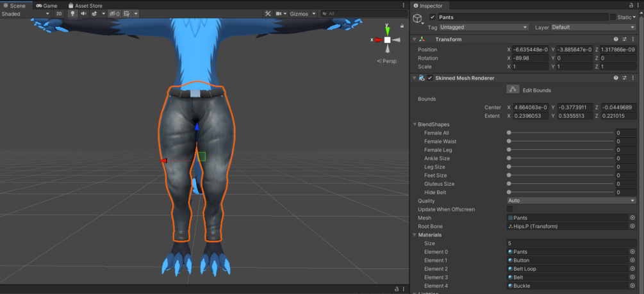Toggle scene audio speaker icon
Screen dimensions: 644x294
pyautogui.click(x=83, y=13)
